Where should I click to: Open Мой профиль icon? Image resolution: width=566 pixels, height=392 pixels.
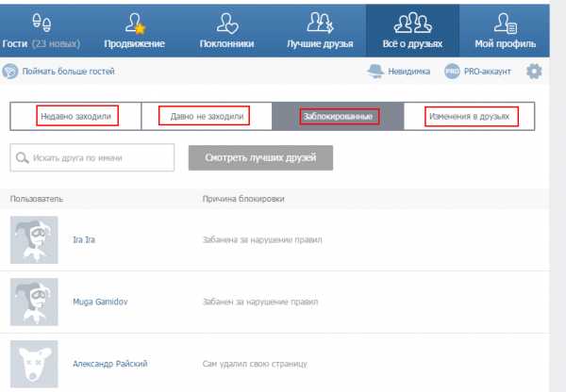506,23
